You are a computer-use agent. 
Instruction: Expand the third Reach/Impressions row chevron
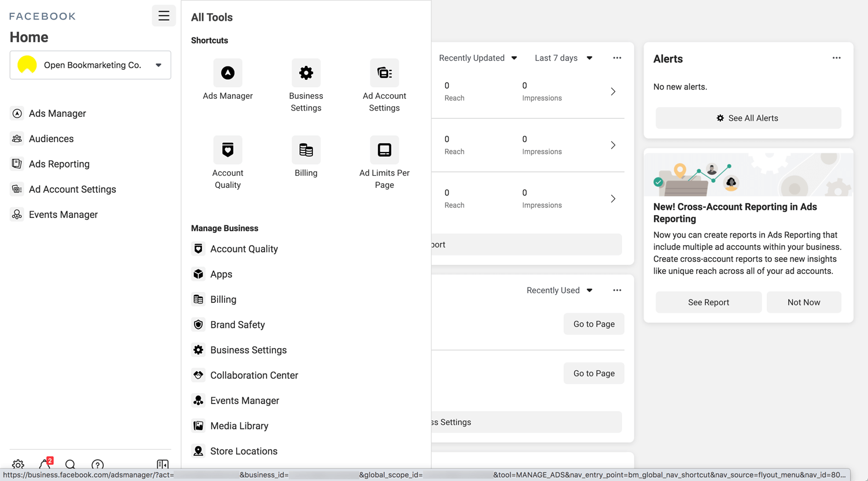(613, 199)
